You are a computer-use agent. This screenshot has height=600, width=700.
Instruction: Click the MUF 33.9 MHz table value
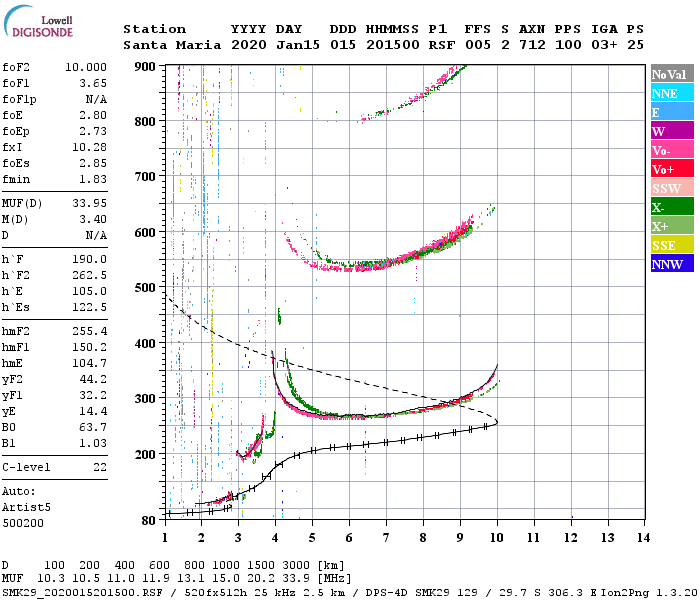click(x=296, y=578)
